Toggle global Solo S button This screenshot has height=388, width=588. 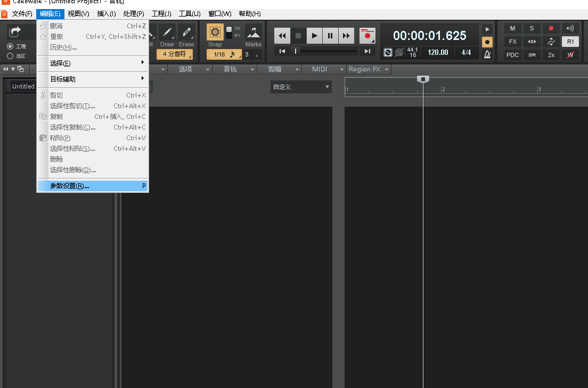pyautogui.click(x=532, y=28)
